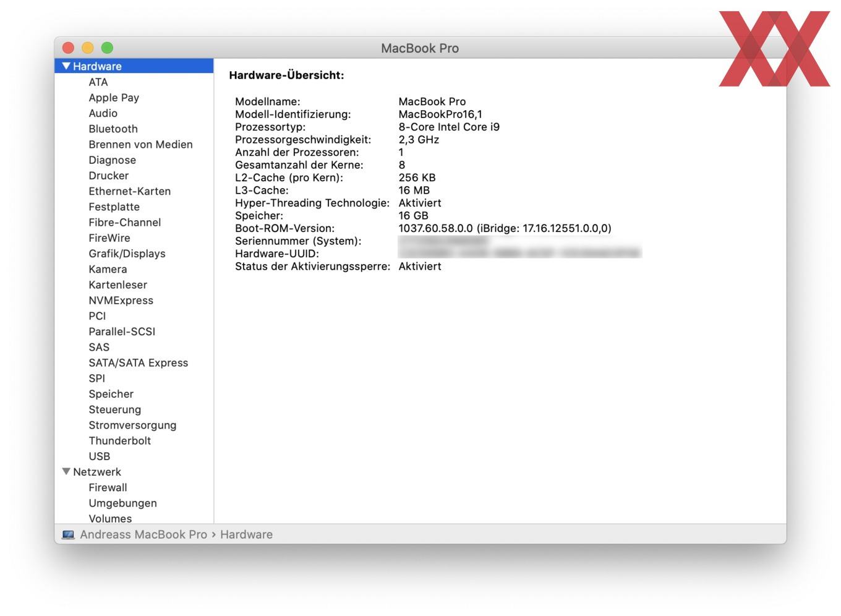
Task: Click the Hyper-Threading Technologie label
Action: (x=312, y=203)
